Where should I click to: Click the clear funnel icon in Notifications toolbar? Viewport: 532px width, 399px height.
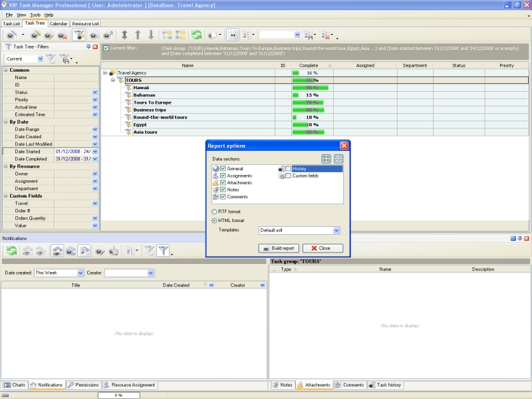[x=149, y=251]
